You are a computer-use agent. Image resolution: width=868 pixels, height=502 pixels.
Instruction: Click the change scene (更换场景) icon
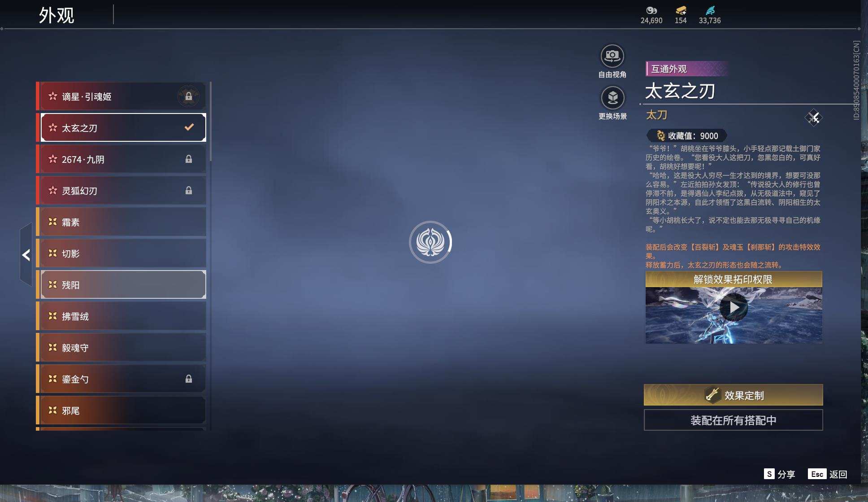click(x=612, y=97)
